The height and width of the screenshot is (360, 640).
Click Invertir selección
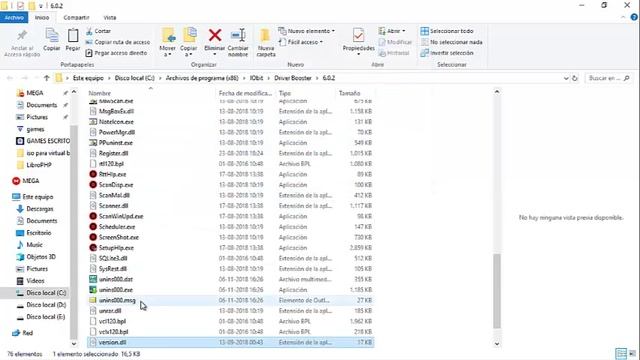447,53
